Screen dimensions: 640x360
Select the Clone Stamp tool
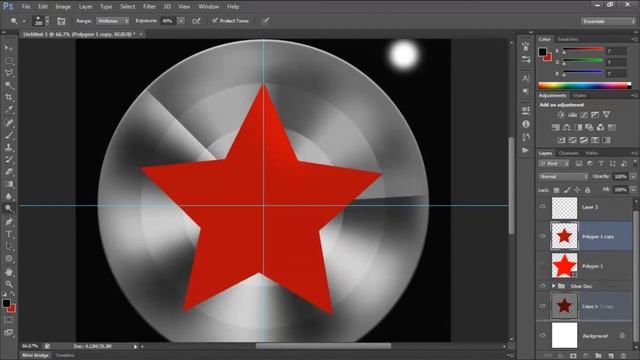(9, 147)
